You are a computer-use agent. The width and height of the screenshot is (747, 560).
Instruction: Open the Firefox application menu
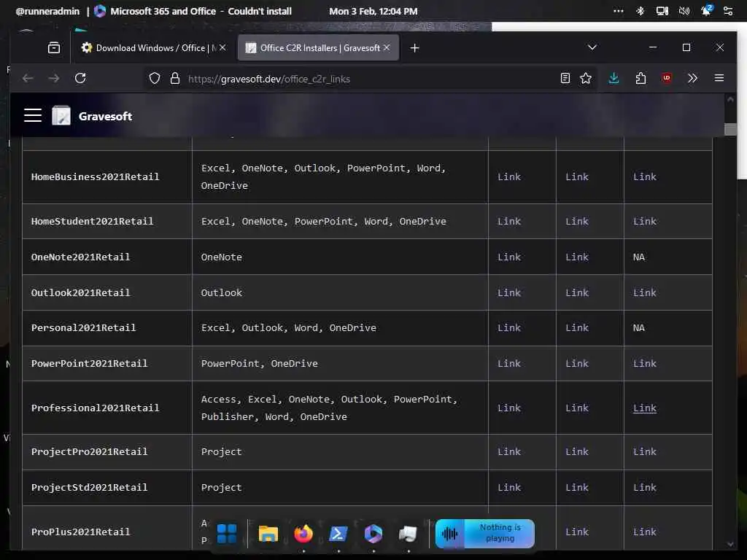pyautogui.click(x=719, y=78)
